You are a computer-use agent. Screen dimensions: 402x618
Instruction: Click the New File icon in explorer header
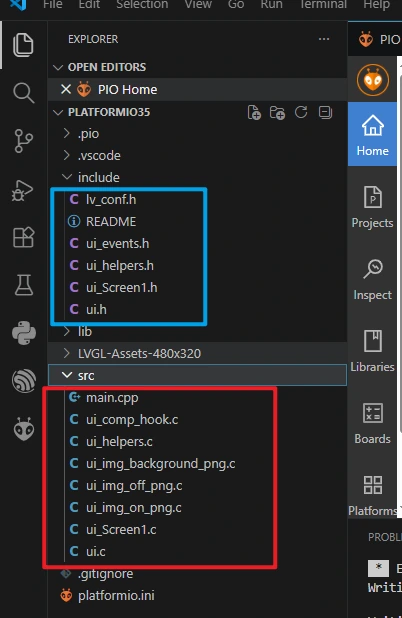tap(254, 112)
